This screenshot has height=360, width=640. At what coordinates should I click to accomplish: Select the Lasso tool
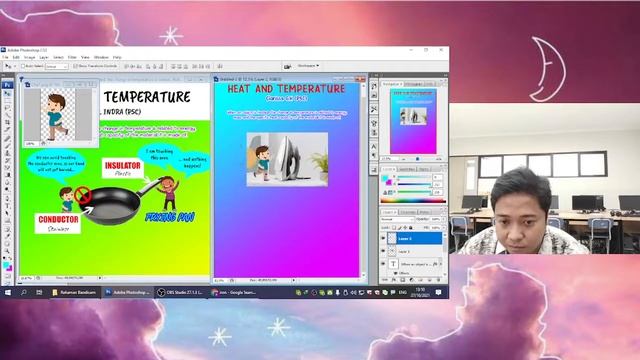click(x=7, y=108)
